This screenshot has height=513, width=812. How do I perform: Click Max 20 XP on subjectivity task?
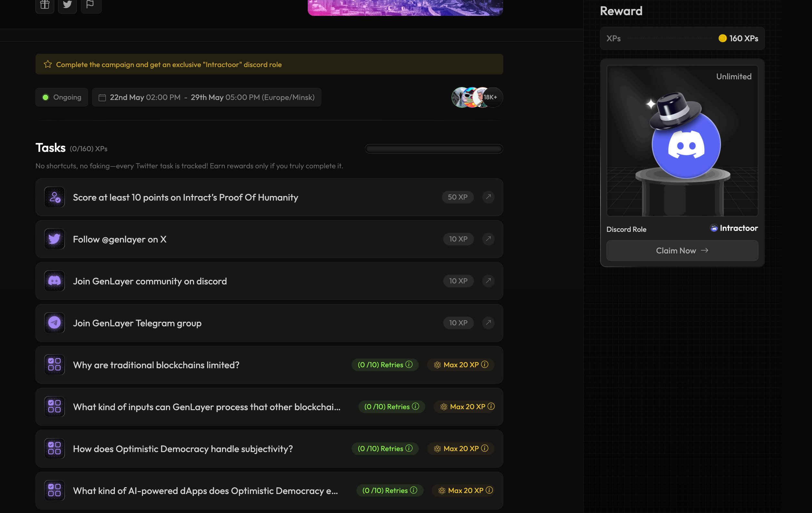tap(461, 448)
